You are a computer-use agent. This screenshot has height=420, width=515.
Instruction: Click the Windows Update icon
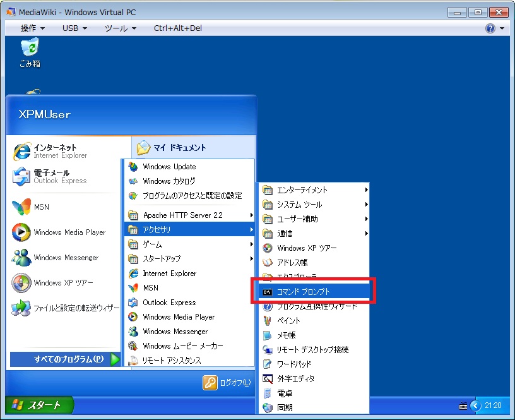click(133, 167)
